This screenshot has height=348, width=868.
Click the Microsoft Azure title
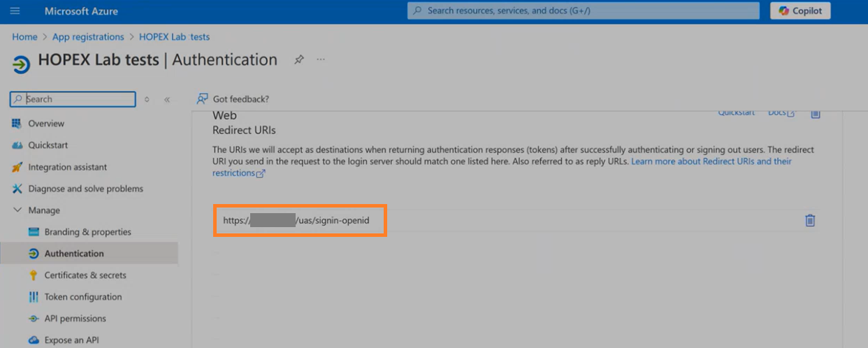(81, 11)
